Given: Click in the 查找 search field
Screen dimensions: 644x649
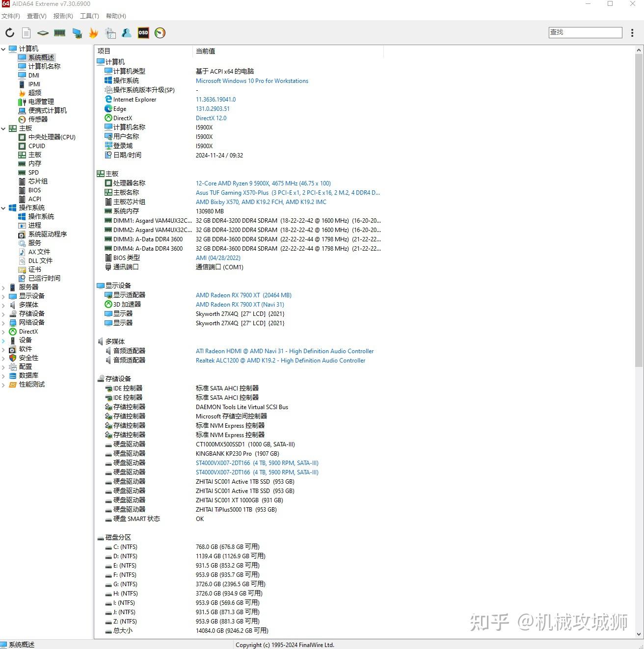Looking at the screenshot, I should 585,32.
